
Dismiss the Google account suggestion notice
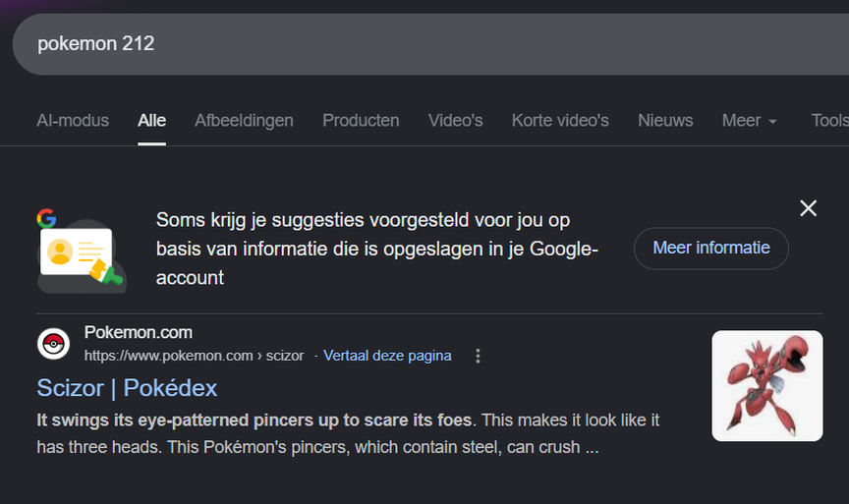pos(808,208)
